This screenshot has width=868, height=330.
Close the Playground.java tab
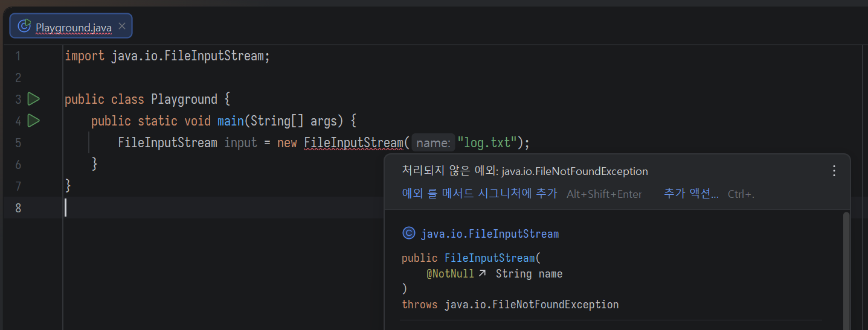(122, 27)
